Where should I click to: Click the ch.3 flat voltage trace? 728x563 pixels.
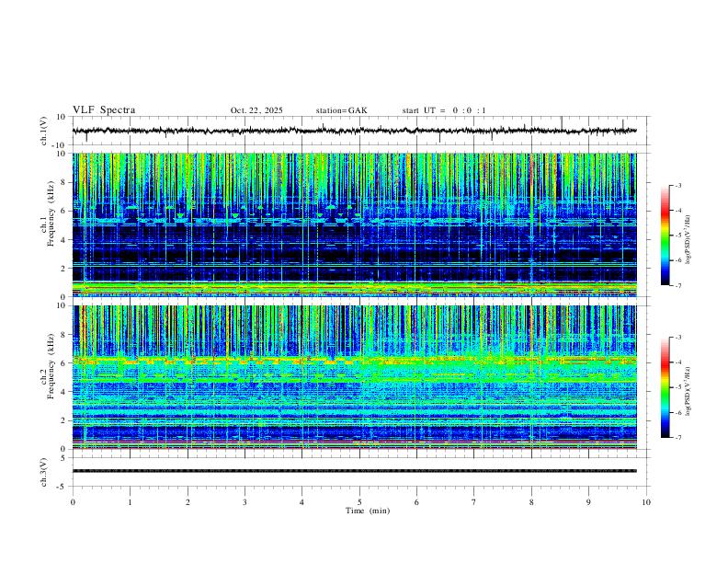[x=354, y=471]
